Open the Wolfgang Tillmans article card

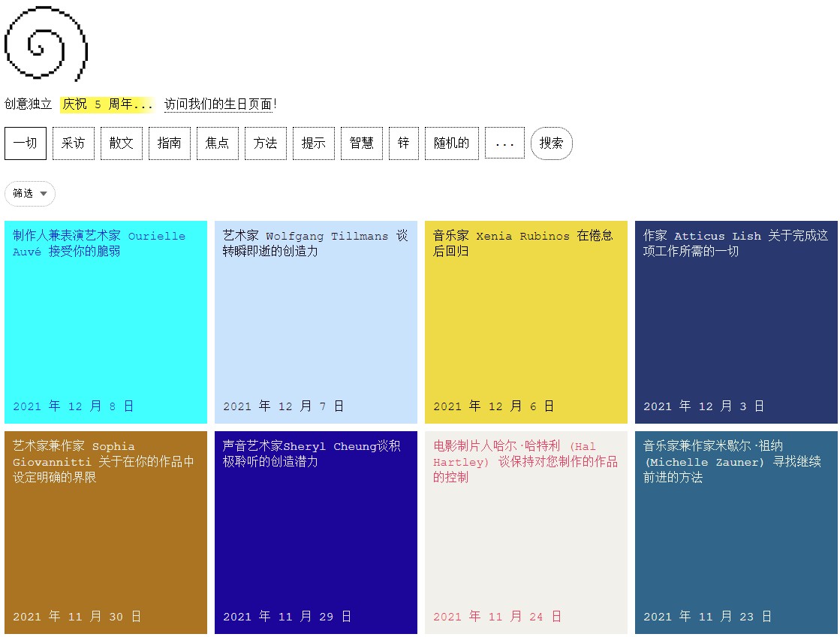315,322
